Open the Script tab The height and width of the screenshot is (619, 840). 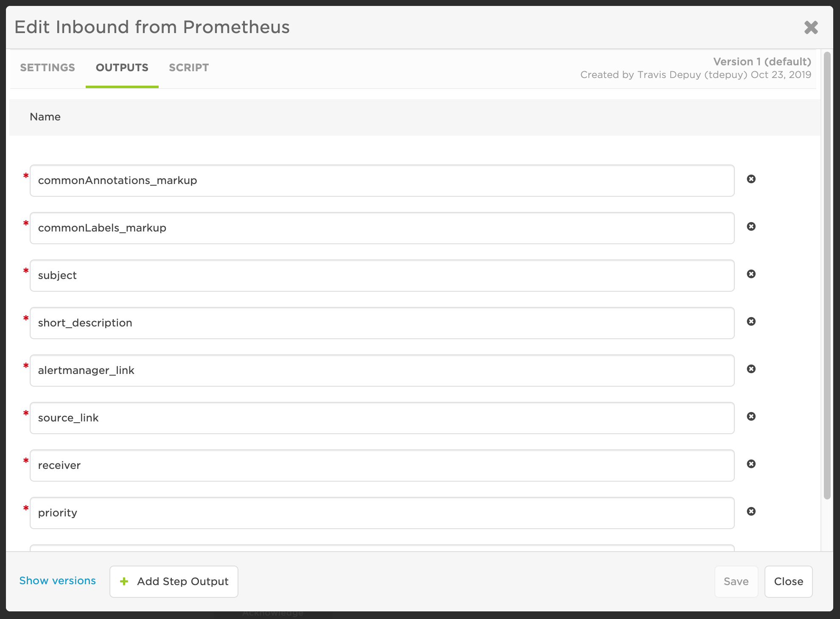(x=189, y=68)
